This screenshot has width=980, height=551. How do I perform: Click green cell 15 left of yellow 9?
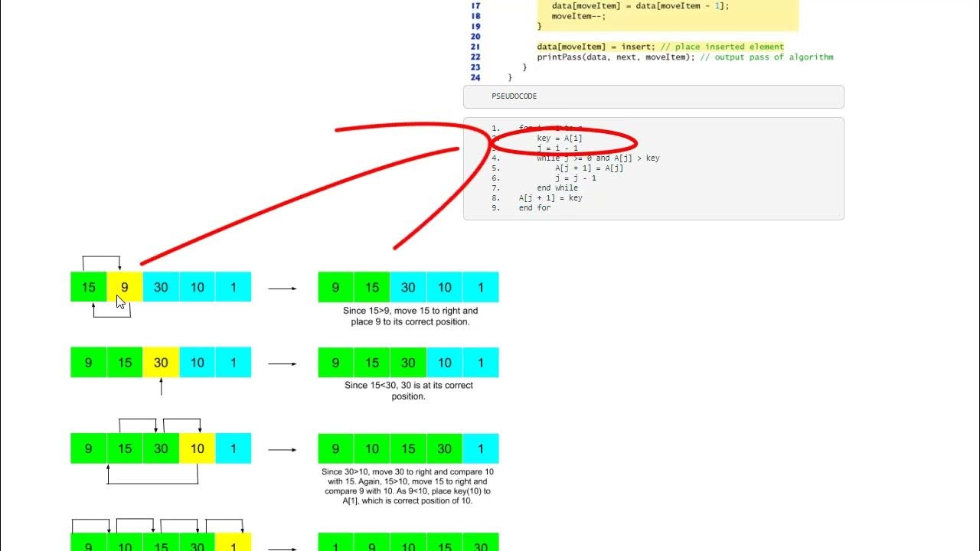click(89, 287)
